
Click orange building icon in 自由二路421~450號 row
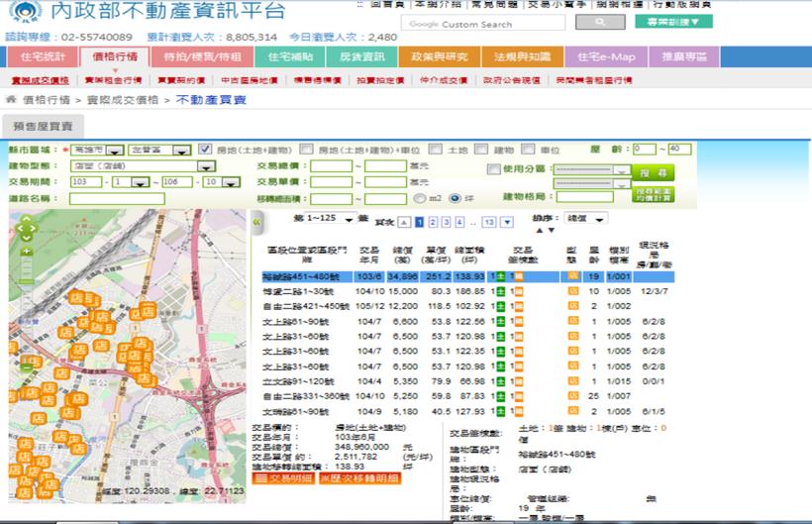518,306
